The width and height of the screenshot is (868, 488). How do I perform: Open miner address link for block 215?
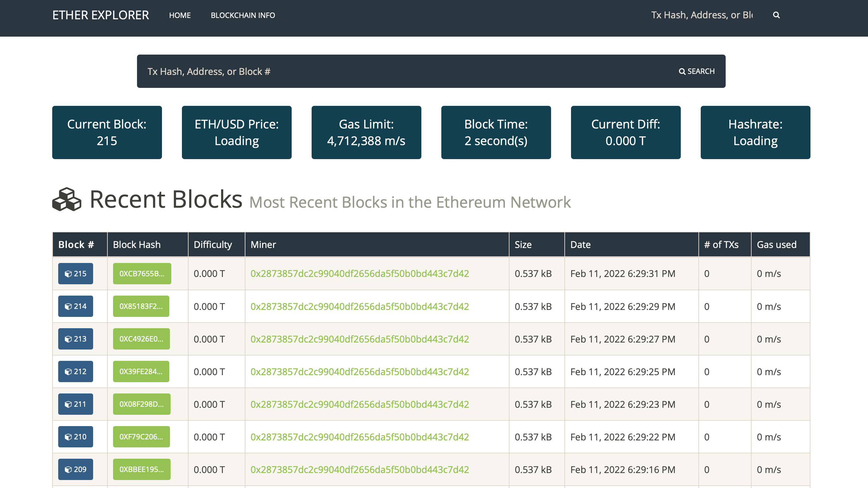point(360,274)
